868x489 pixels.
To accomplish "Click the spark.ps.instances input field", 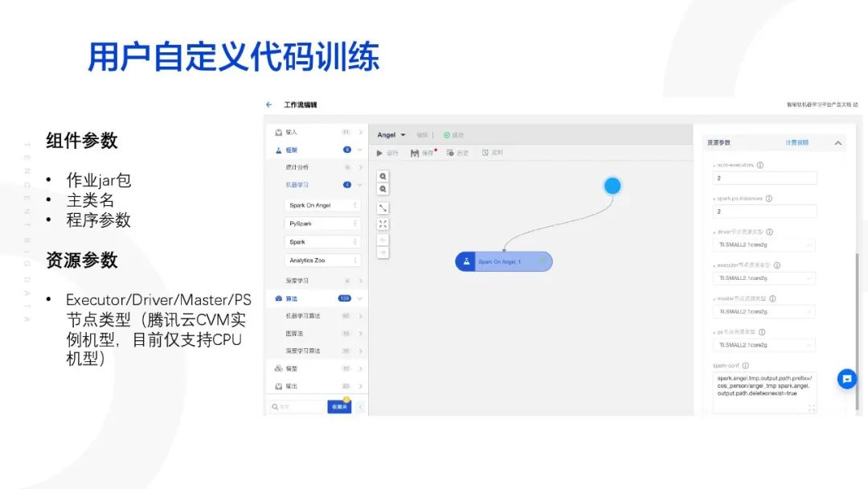I will coord(764,212).
